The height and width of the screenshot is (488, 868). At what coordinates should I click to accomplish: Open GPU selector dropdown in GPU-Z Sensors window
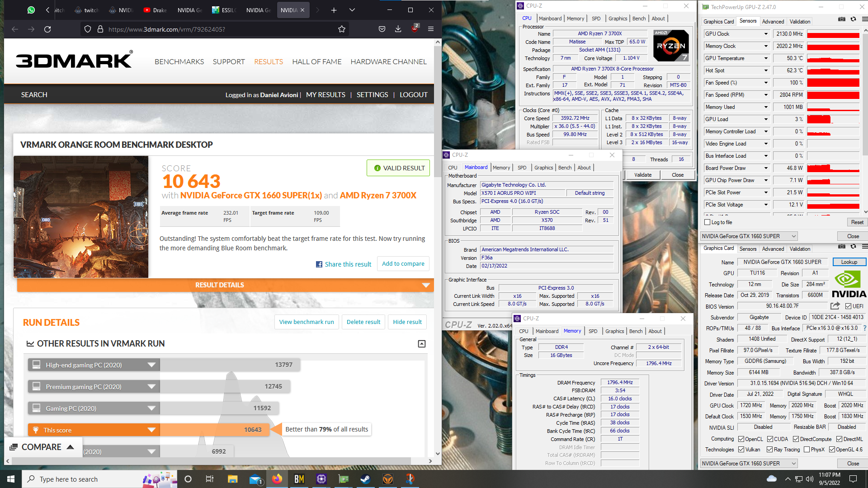[749, 236]
